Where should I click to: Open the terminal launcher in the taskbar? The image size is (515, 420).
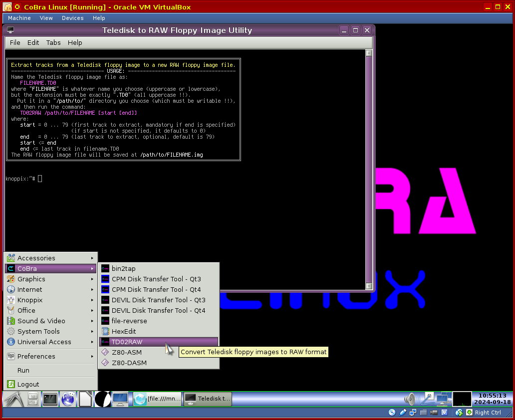pos(50,399)
